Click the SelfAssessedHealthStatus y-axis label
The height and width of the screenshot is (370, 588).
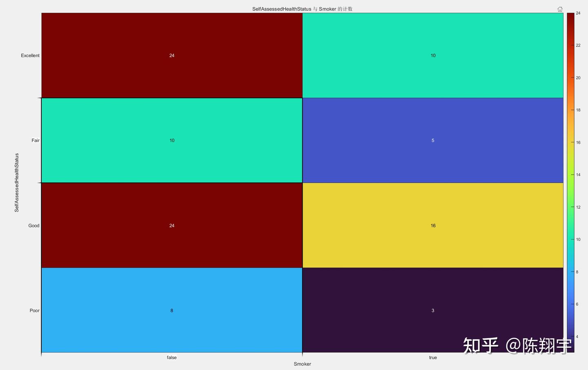point(17,183)
